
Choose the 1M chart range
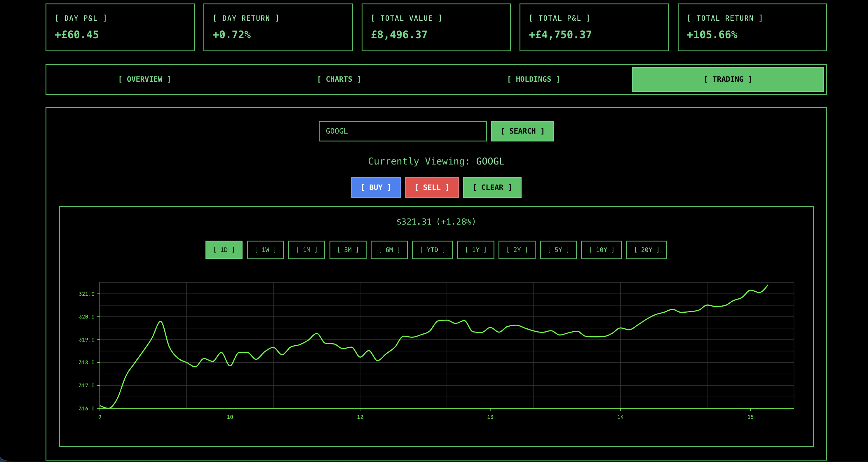click(x=306, y=250)
